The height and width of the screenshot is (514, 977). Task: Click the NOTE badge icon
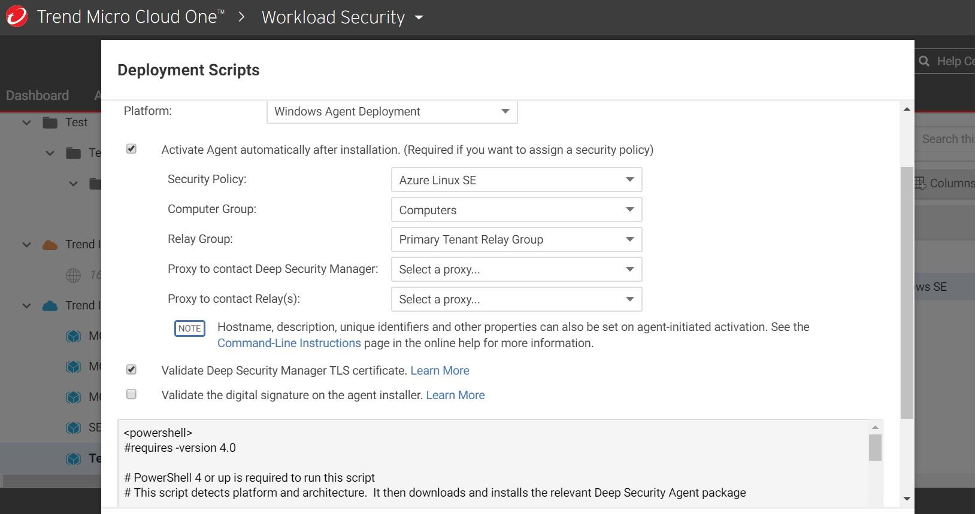189,328
